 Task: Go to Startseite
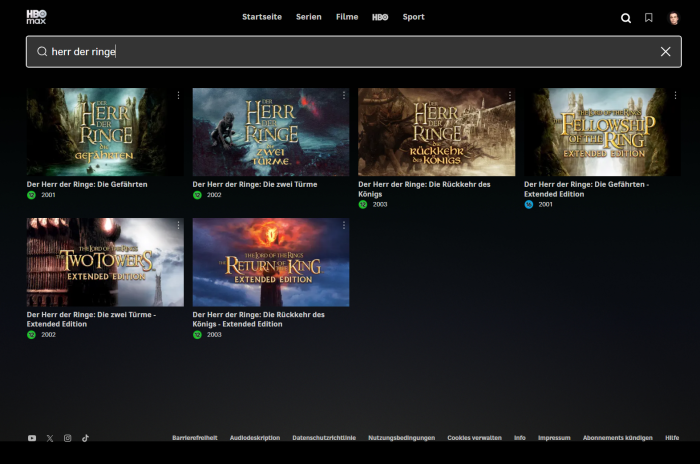(262, 17)
